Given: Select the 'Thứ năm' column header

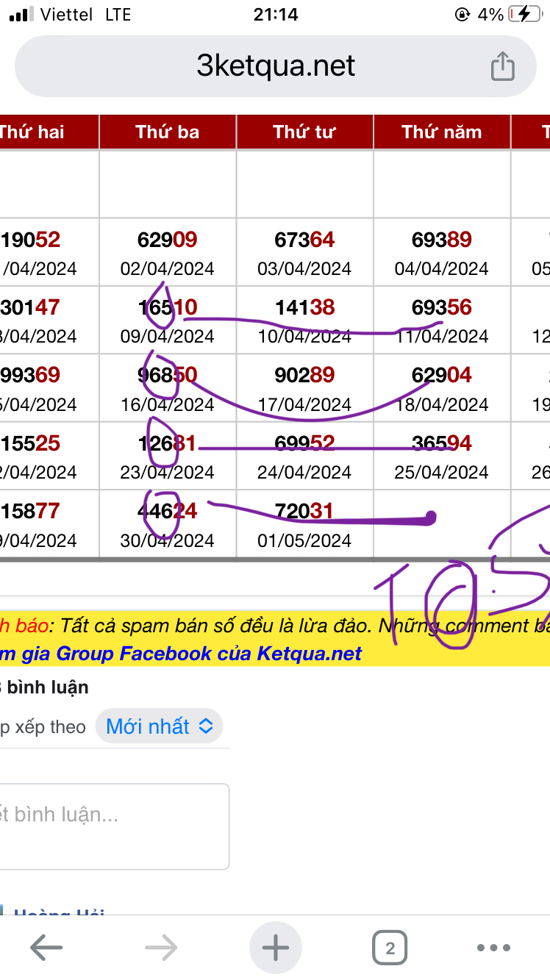Looking at the screenshot, I should [442, 132].
